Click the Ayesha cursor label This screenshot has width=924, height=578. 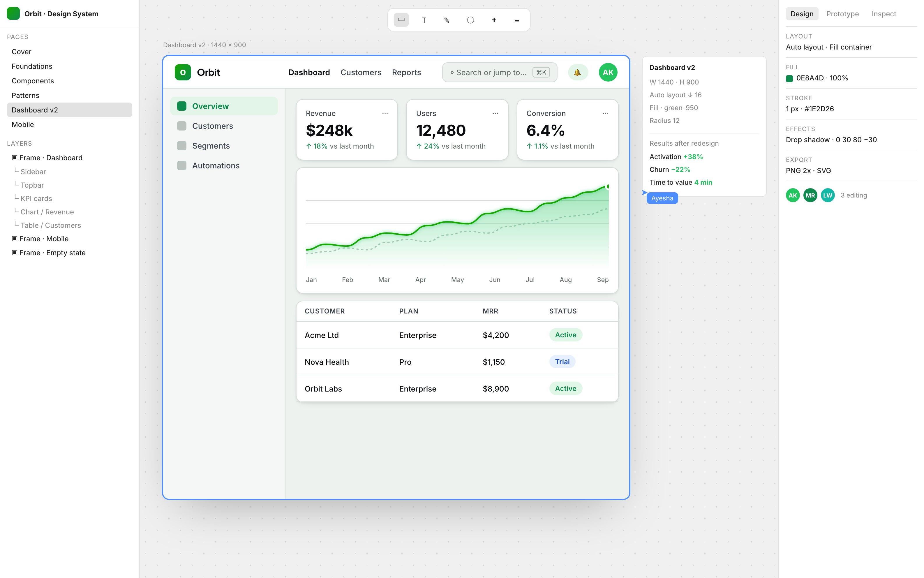(x=662, y=198)
